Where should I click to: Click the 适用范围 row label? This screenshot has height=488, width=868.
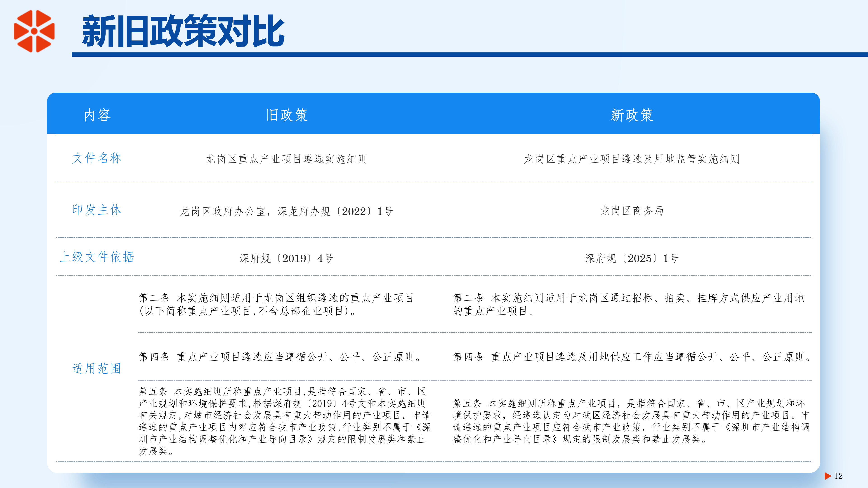[97, 368]
